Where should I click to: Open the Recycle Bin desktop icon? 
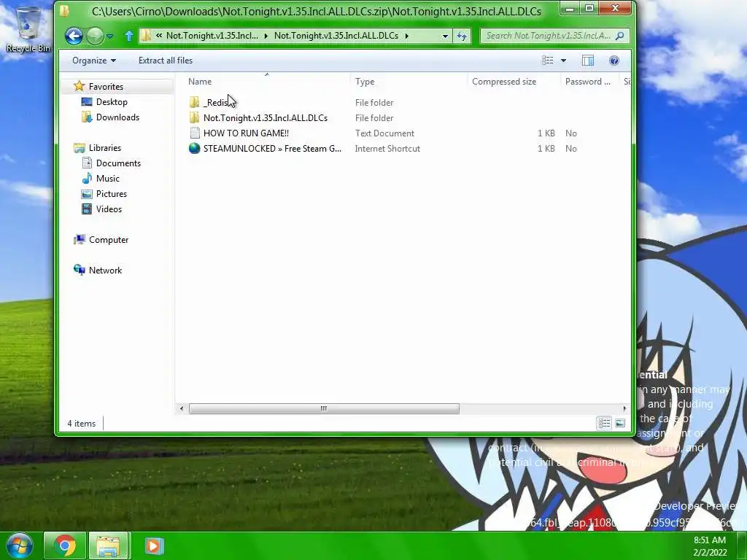pos(28,29)
